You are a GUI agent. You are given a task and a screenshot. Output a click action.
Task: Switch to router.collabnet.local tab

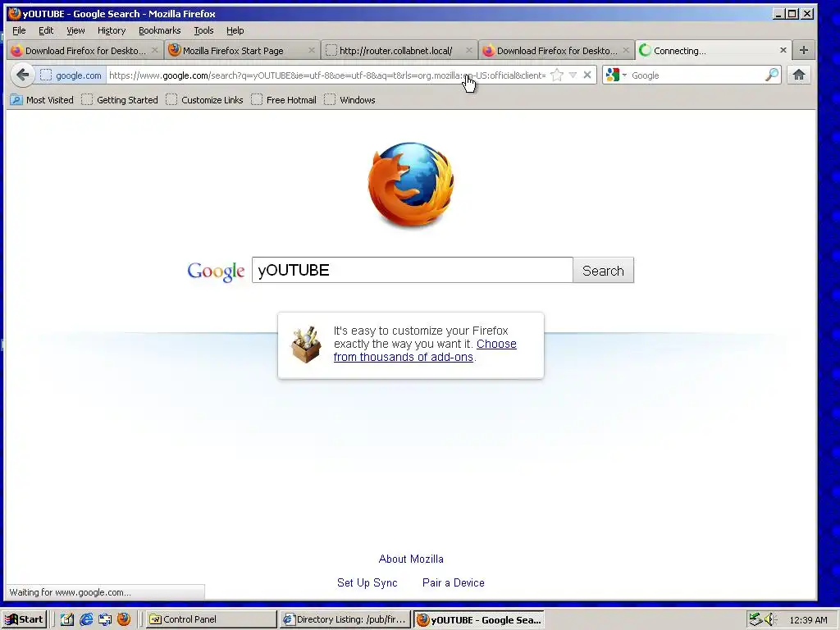(x=399, y=50)
